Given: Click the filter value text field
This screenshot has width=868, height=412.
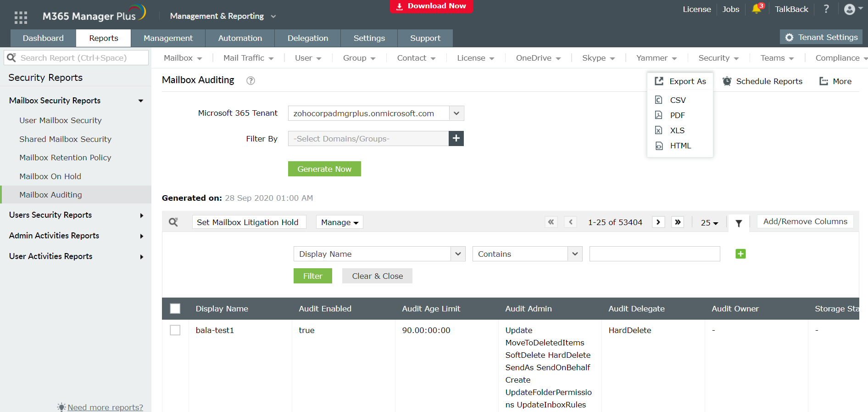Looking at the screenshot, I should [x=655, y=254].
